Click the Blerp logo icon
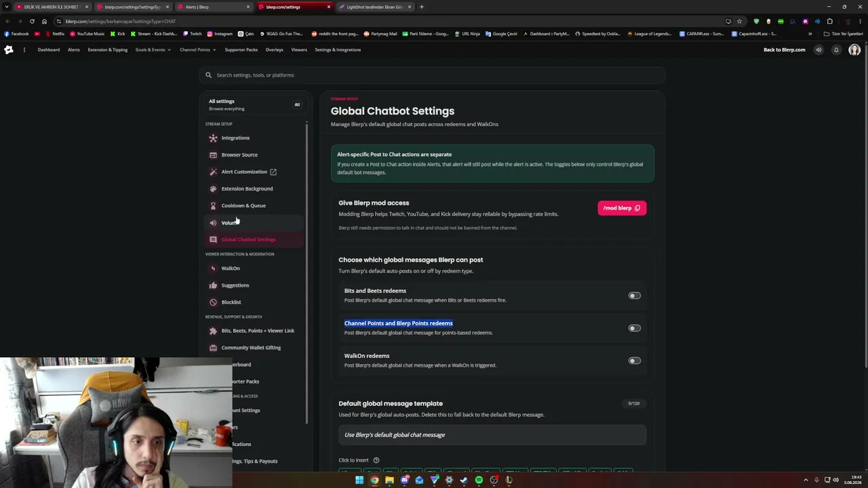868x488 pixels. click(9, 49)
